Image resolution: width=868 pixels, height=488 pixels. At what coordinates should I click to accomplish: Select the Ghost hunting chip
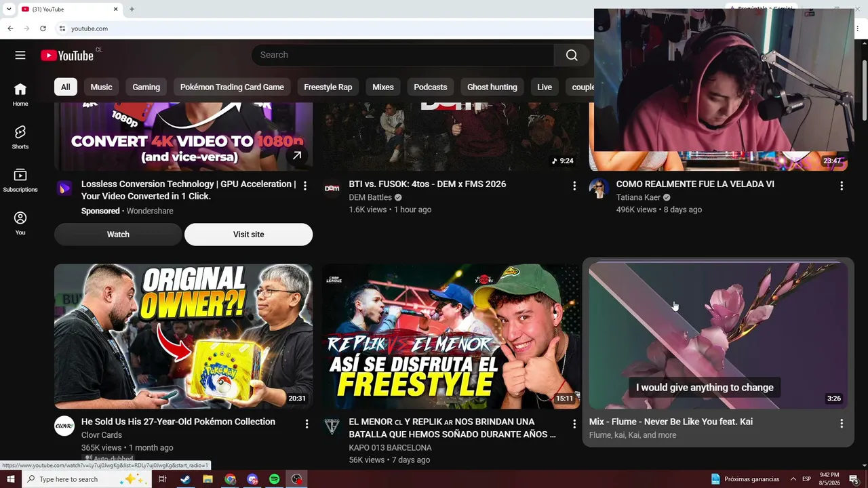click(x=492, y=87)
